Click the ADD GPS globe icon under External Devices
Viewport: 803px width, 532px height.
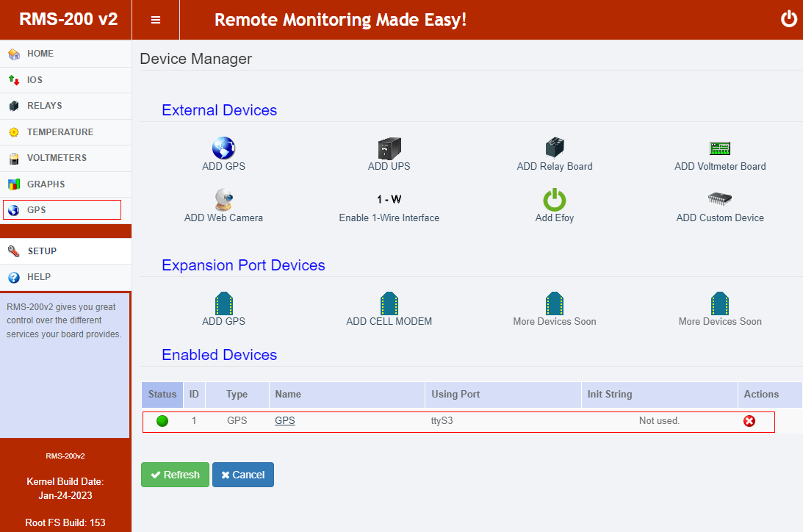223,148
